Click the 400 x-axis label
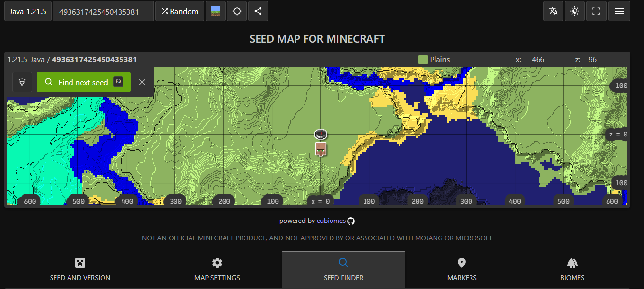Viewport: 644px width, 289px height. tap(515, 201)
